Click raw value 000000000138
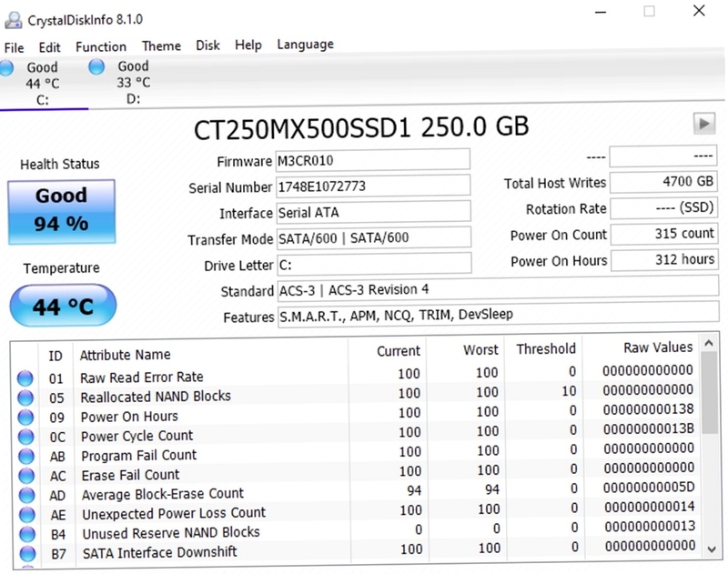The height and width of the screenshot is (574, 728). coord(649,409)
